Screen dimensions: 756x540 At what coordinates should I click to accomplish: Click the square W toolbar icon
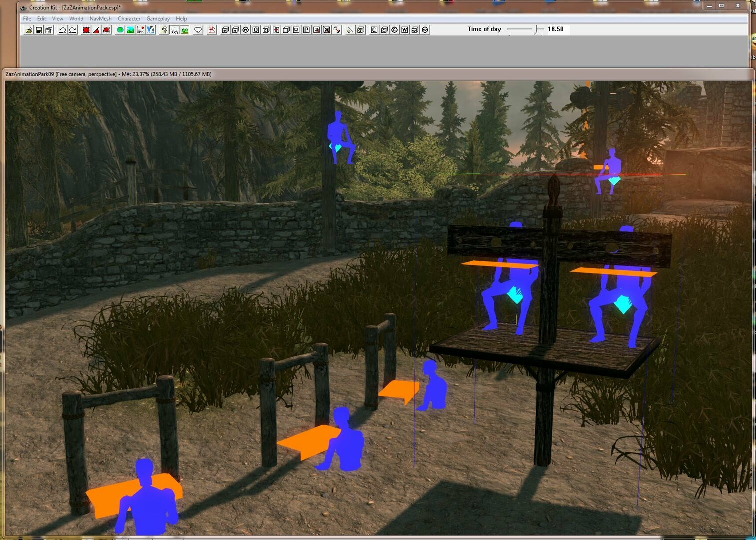[x=405, y=30]
